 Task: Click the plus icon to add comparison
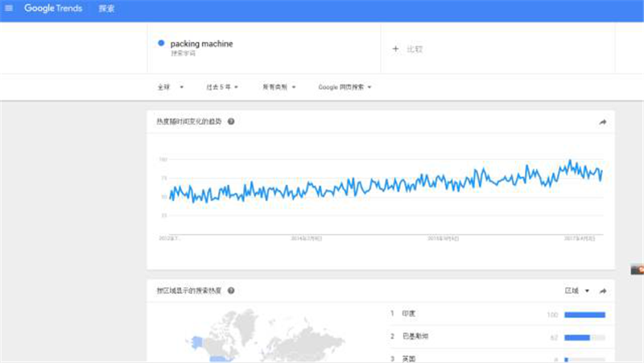click(x=395, y=49)
